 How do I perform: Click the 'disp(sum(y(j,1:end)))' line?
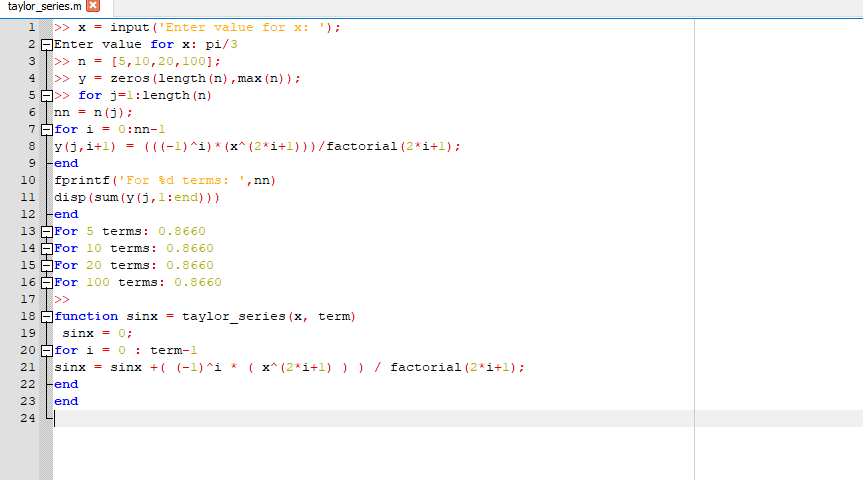click(x=137, y=198)
